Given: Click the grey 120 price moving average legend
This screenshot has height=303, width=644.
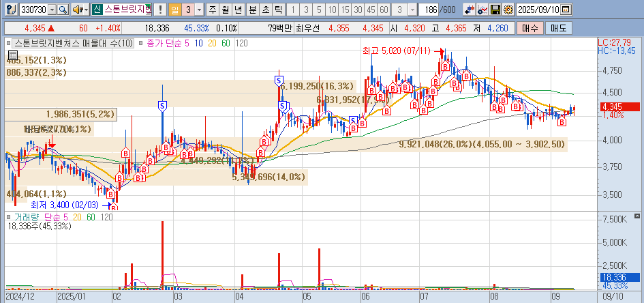Looking at the screenshot, I should coord(241,43).
